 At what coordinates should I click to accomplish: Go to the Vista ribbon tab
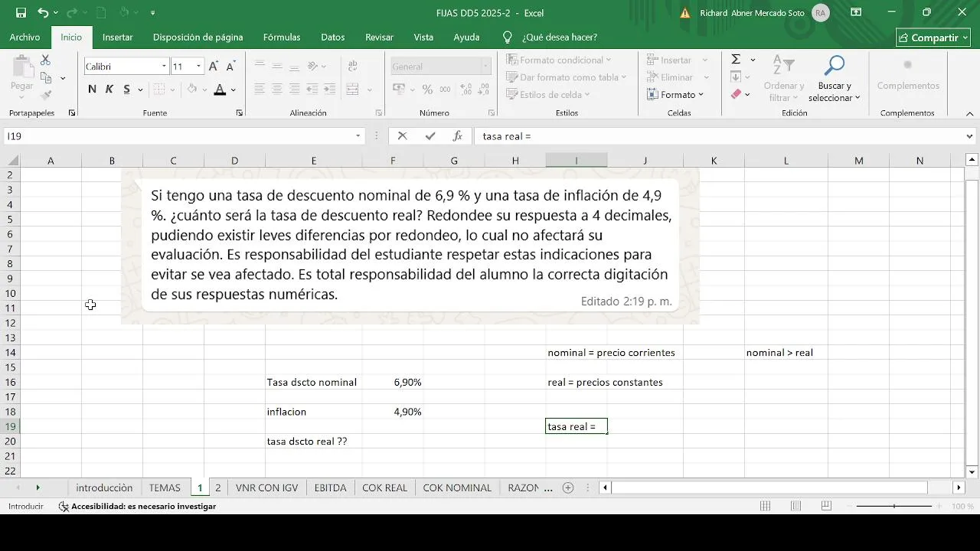click(x=423, y=37)
